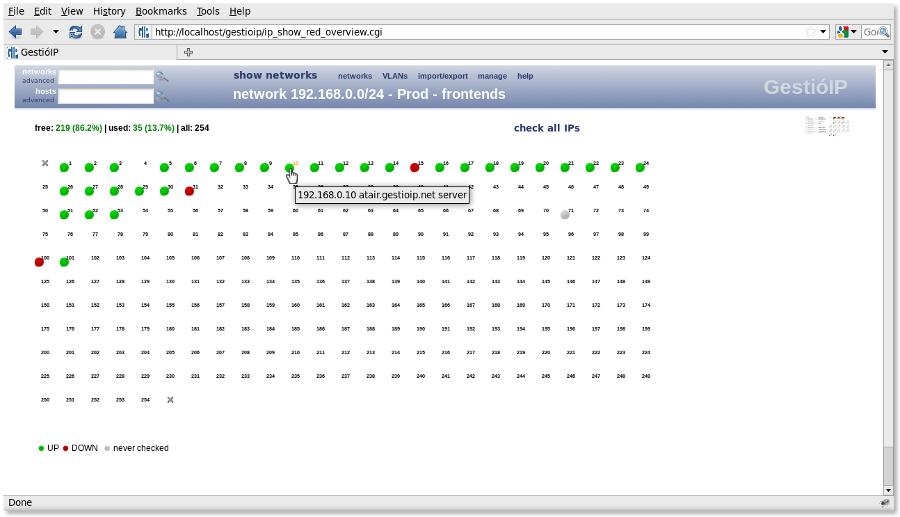Click the gray never-checked dot for host 71
This screenshot has height=517, width=900.
click(565, 215)
